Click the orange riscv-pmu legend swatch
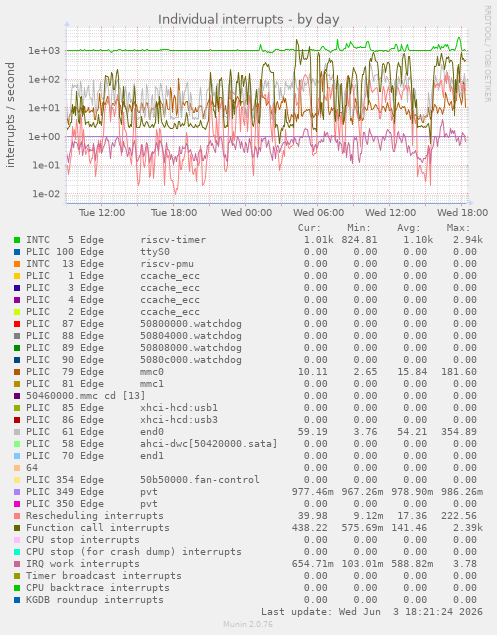 point(17,264)
